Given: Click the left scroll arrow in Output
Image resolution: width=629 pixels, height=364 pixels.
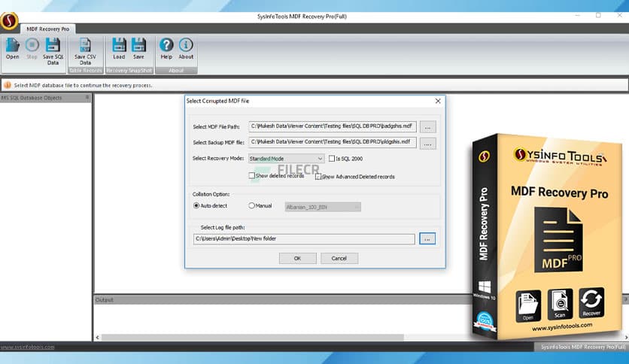Looking at the screenshot, I should [98, 338].
